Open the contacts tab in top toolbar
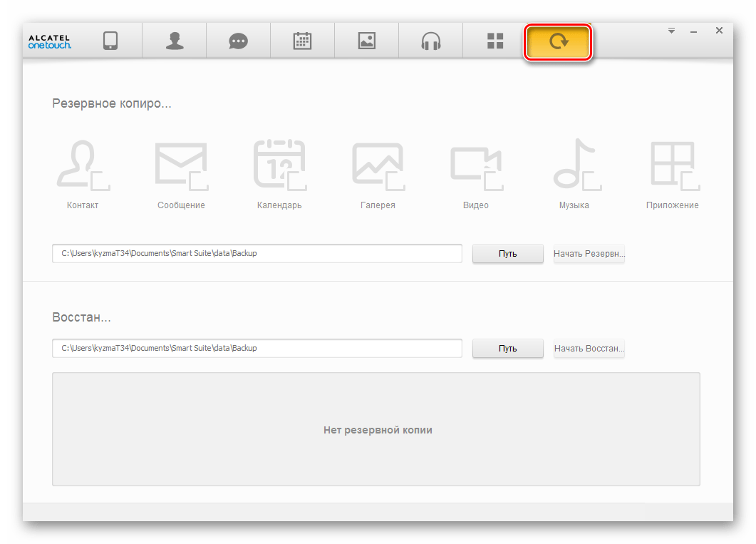 [175, 41]
